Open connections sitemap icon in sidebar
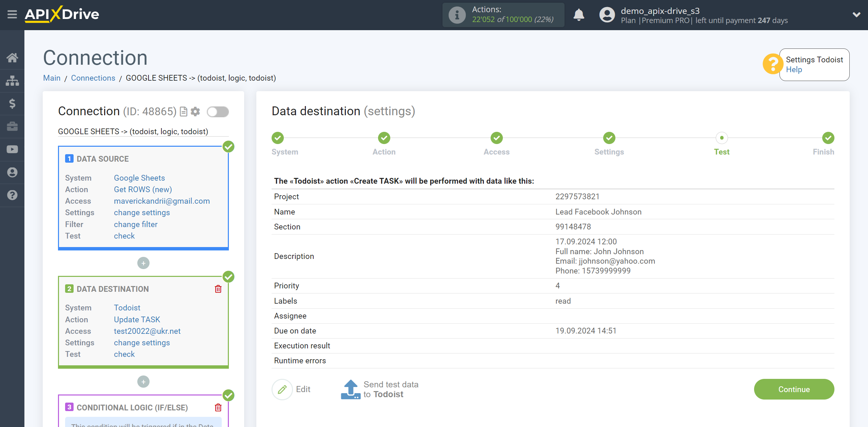The height and width of the screenshot is (427, 868). [12, 81]
